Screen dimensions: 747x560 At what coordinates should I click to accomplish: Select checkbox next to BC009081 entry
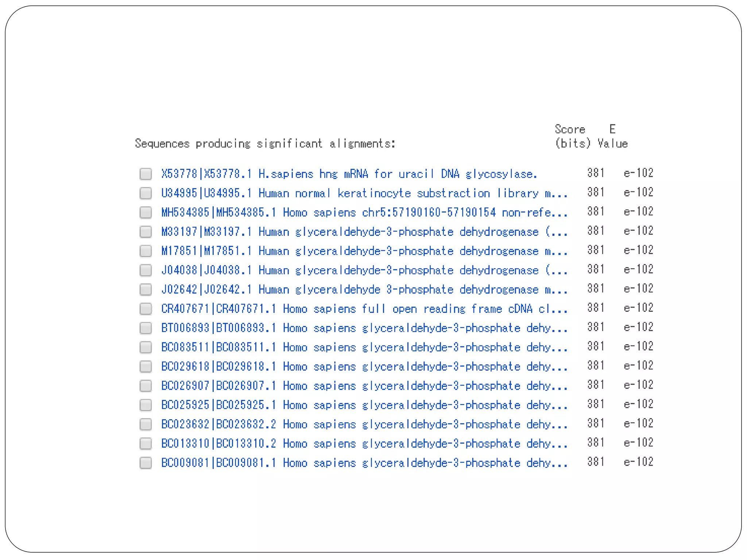[x=146, y=463]
